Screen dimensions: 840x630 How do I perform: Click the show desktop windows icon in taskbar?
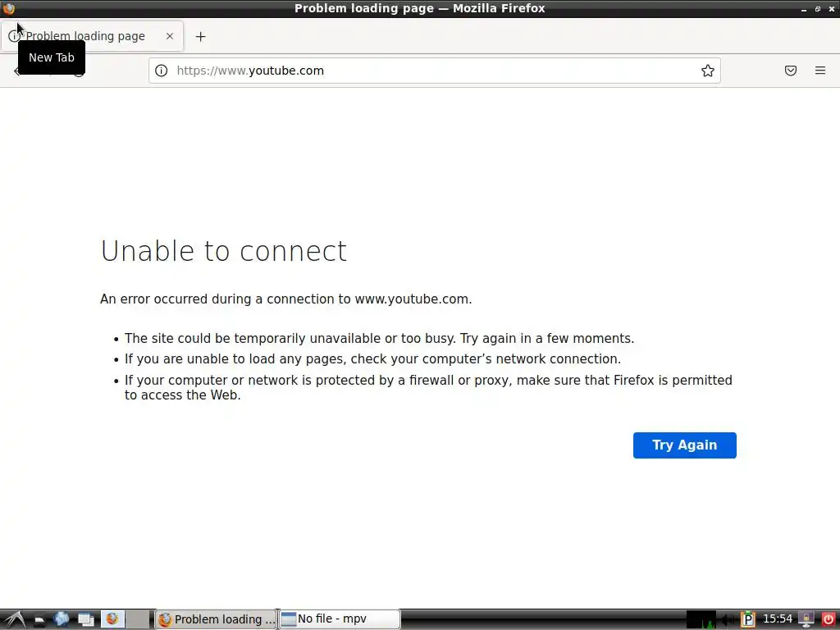85,620
